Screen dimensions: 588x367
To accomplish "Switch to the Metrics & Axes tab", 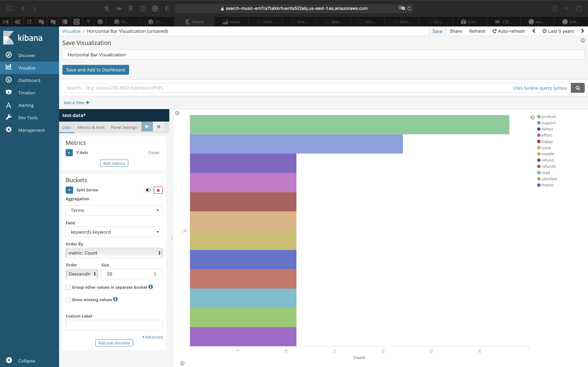I will coord(91,127).
